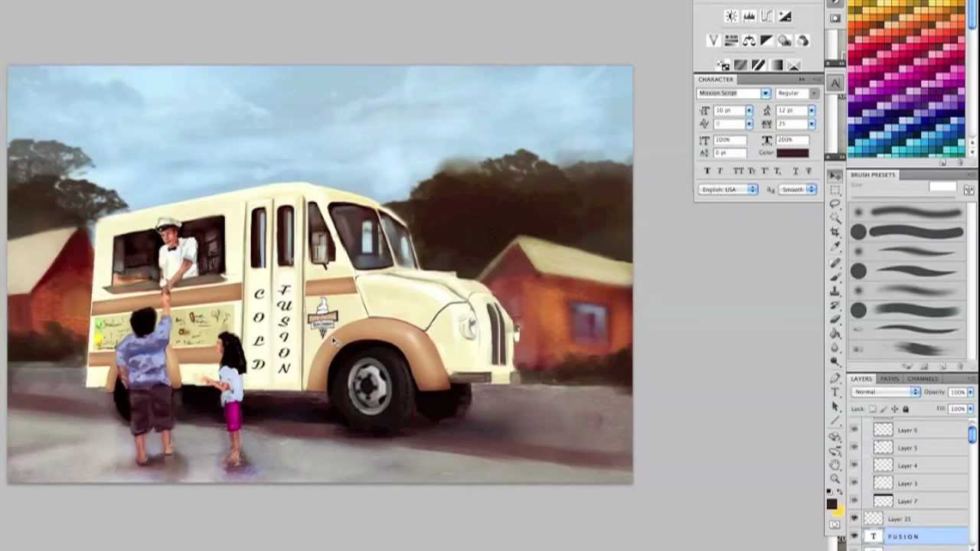Toggle visibility of Layer 35
Viewport: 980px width, 551px height.
pos(854,519)
